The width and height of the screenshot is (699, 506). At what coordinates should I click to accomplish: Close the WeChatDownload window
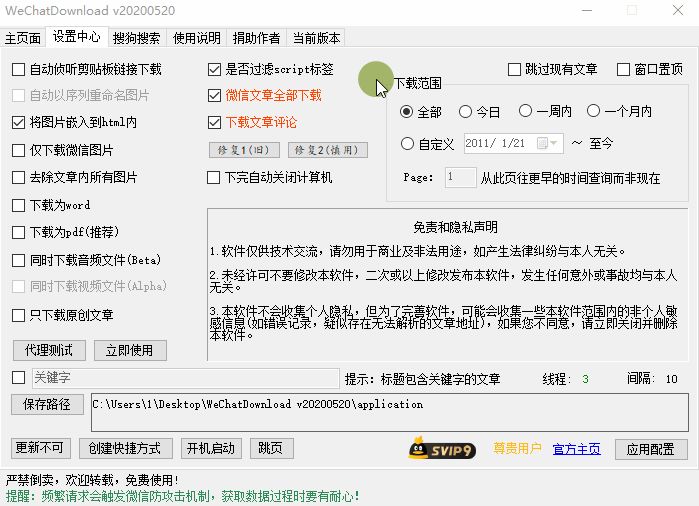point(678,10)
